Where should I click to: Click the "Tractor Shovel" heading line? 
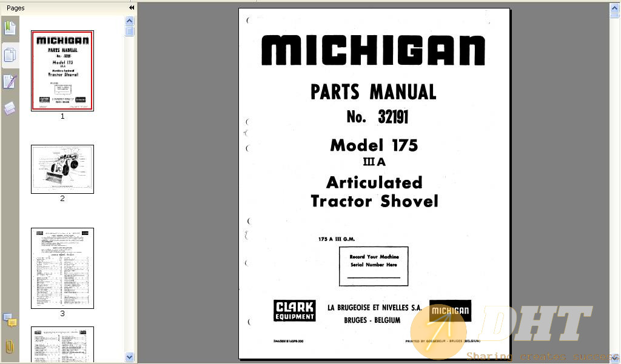click(374, 201)
